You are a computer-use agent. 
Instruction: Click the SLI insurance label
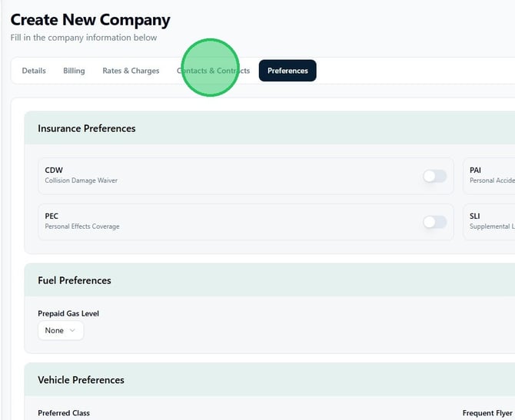click(474, 216)
